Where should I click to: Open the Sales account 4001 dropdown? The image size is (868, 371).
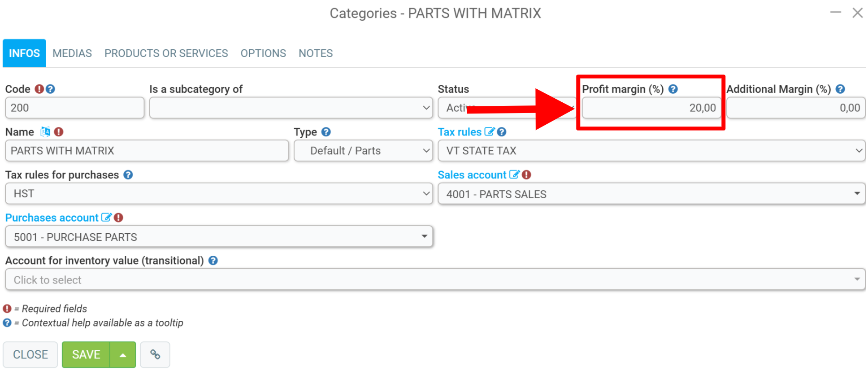click(651, 194)
